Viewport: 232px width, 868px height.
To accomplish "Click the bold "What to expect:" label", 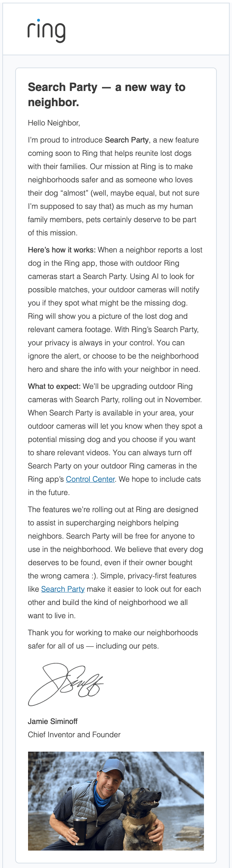I will (x=54, y=386).
